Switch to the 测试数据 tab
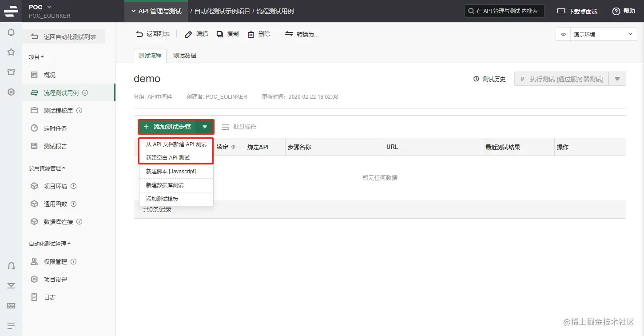Viewport: 644px width, 336px height. [185, 56]
